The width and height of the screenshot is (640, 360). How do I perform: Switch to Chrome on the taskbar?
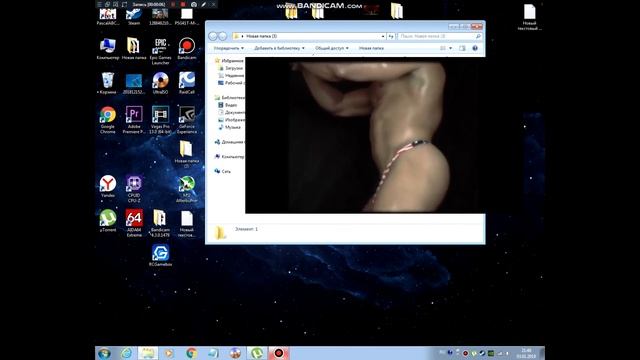point(191,353)
